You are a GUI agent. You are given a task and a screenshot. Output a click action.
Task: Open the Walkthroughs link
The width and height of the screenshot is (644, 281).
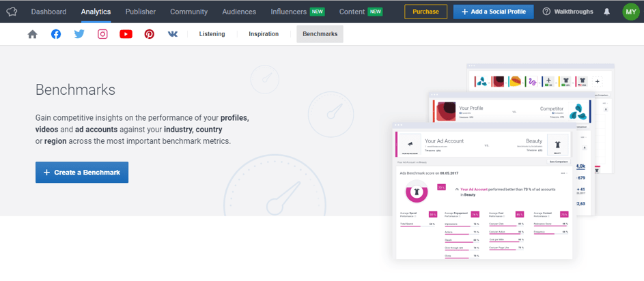(x=574, y=12)
